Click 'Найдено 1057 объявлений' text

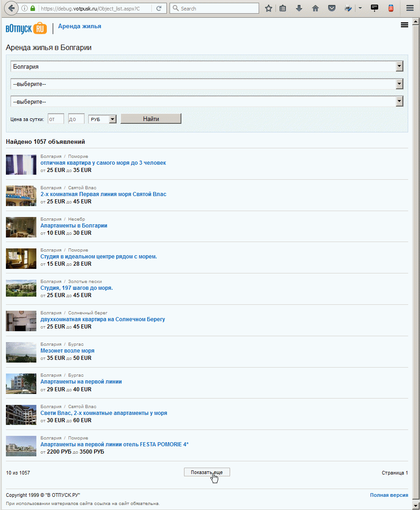point(45,142)
